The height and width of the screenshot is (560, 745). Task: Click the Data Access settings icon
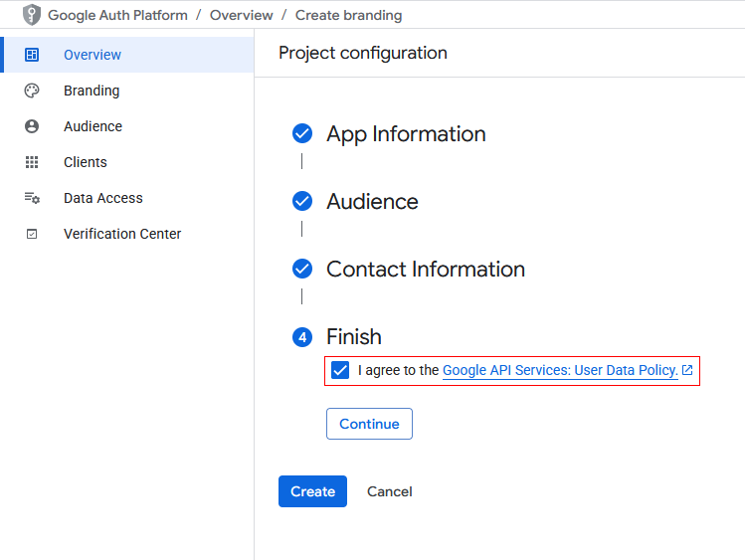tap(32, 198)
